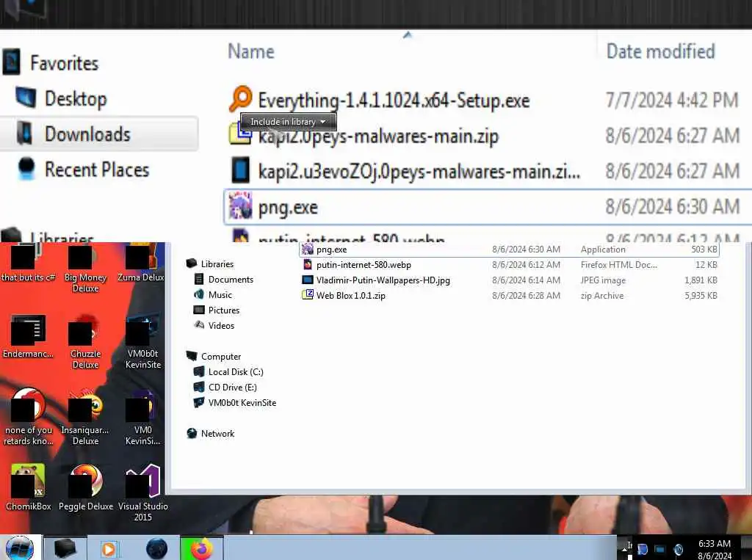
Task: Click the Vladimir-Putin-Wallpapers-HD.jpg icon
Action: (308, 280)
